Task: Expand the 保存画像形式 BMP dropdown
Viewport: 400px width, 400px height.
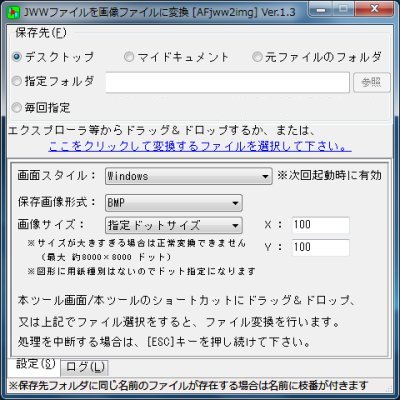Action: click(174, 203)
